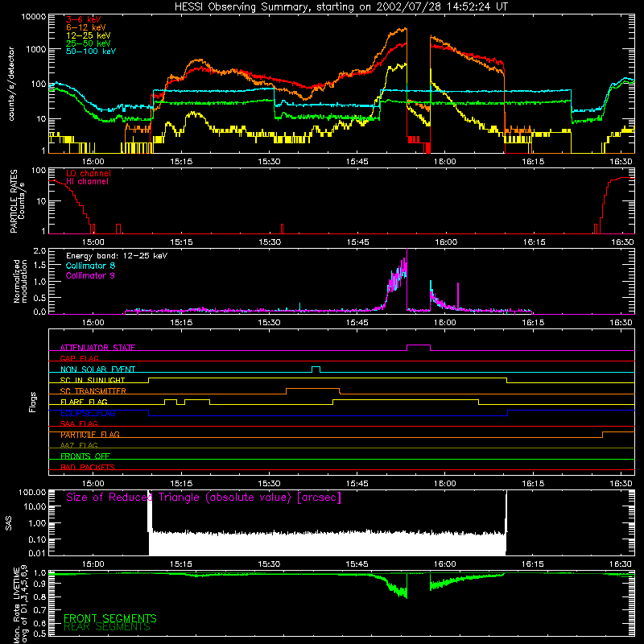Viewport: 644px width, 644px height.
Task: Click the ECLIPSE FLAG label
Action: pos(88,413)
